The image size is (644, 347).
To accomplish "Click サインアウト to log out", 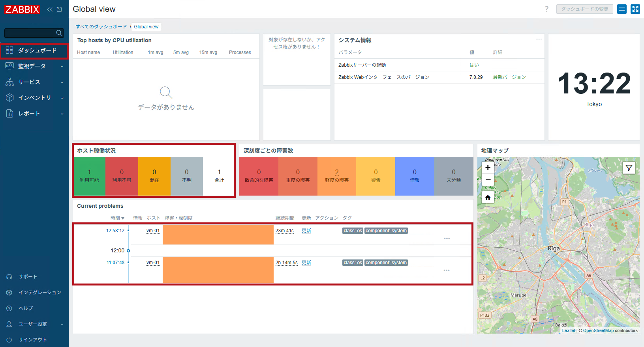I will [x=34, y=340].
